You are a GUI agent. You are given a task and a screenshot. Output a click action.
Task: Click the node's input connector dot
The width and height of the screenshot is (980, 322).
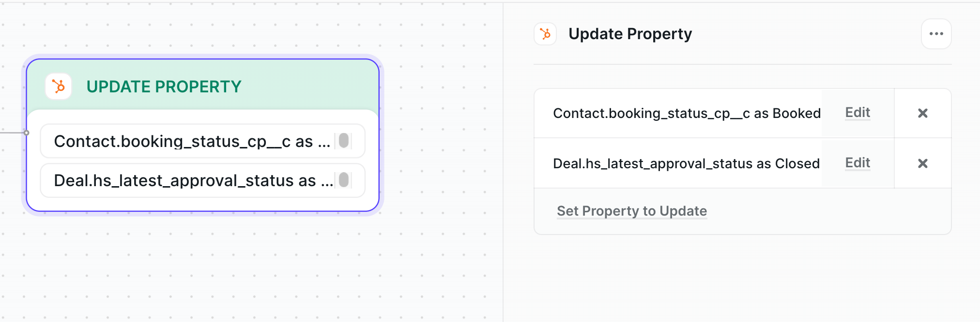(27, 132)
